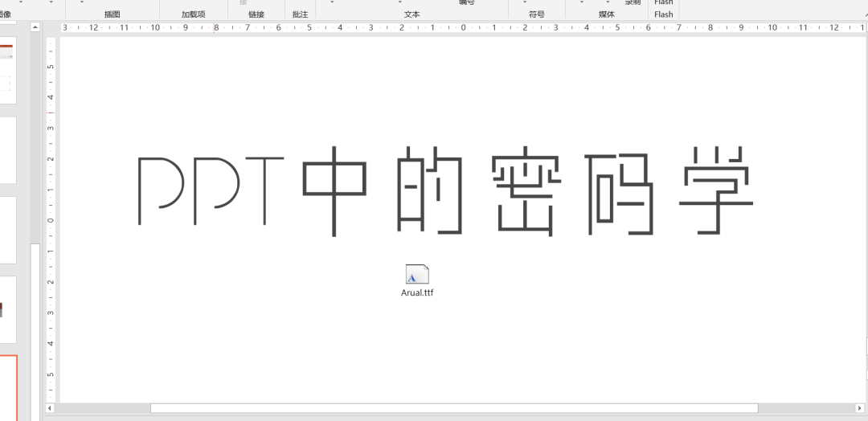This screenshot has height=421, width=868.
Task: Expand the dropdown arrow above 插图 group
Action: point(82,2)
